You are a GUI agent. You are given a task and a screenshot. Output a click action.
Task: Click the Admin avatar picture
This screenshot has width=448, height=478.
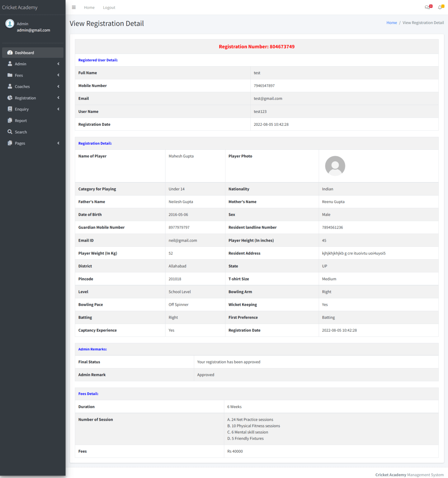click(x=9, y=24)
